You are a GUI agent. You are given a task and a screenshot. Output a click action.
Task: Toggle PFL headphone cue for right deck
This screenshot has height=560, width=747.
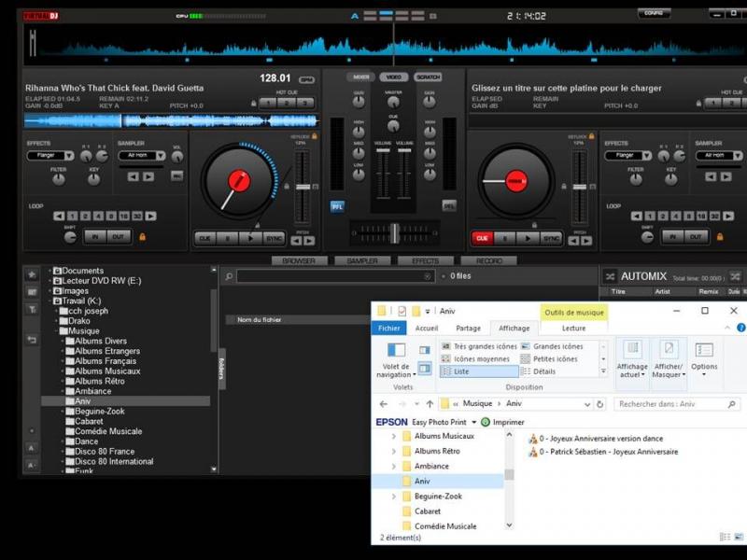coord(449,205)
